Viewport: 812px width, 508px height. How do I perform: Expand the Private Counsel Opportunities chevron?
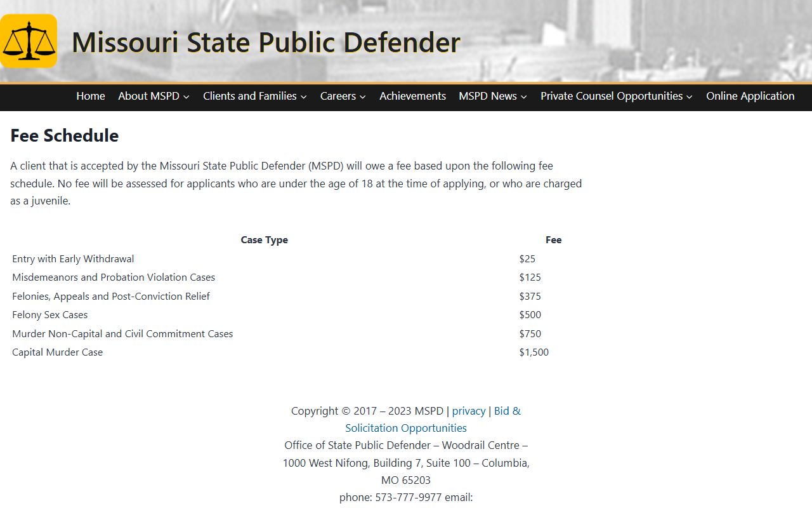click(x=689, y=97)
